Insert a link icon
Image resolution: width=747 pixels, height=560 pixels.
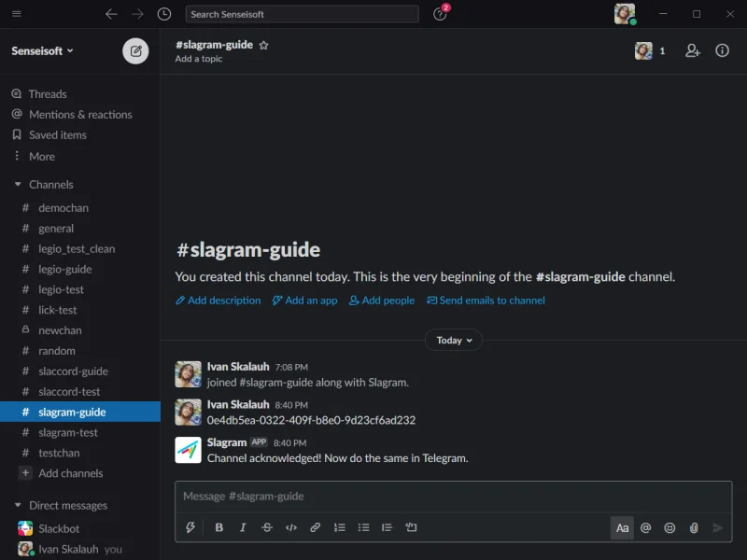tap(315, 527)
